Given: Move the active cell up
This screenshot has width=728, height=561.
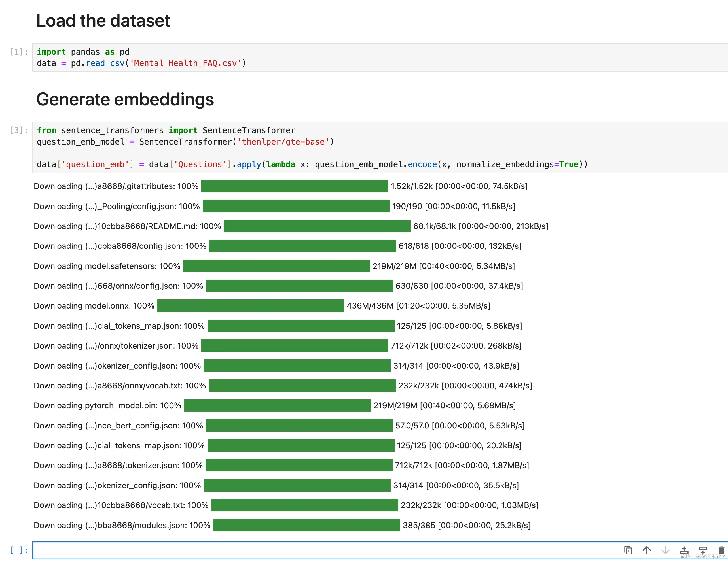Looking at the screenshot, I should pyautogui.click(x=646, y=550).
